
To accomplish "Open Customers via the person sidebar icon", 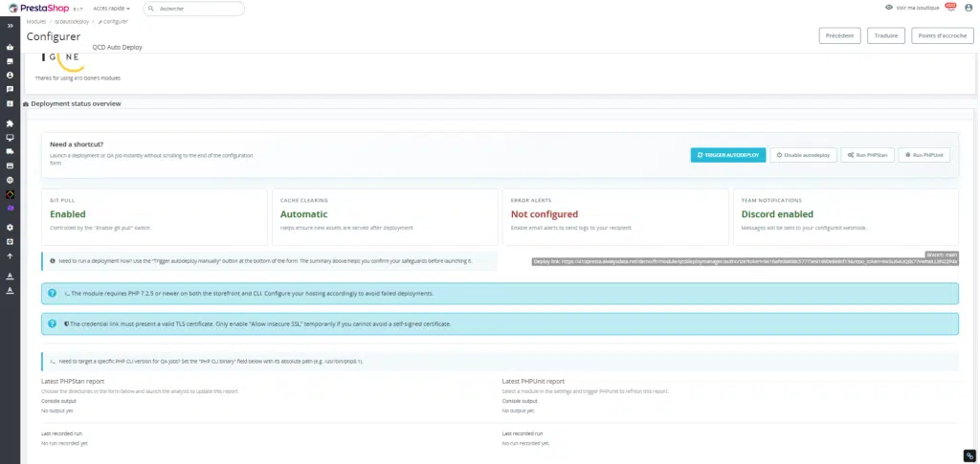I will click(10, 75).
